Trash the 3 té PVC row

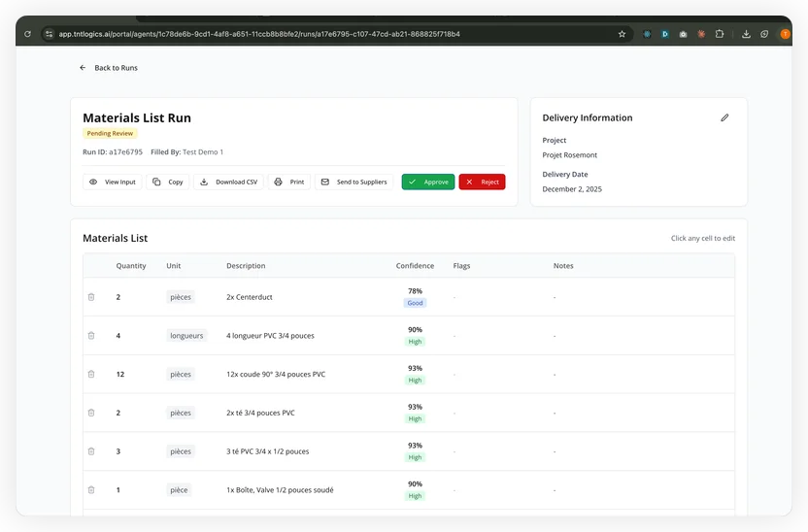click(x=91, y=451)
